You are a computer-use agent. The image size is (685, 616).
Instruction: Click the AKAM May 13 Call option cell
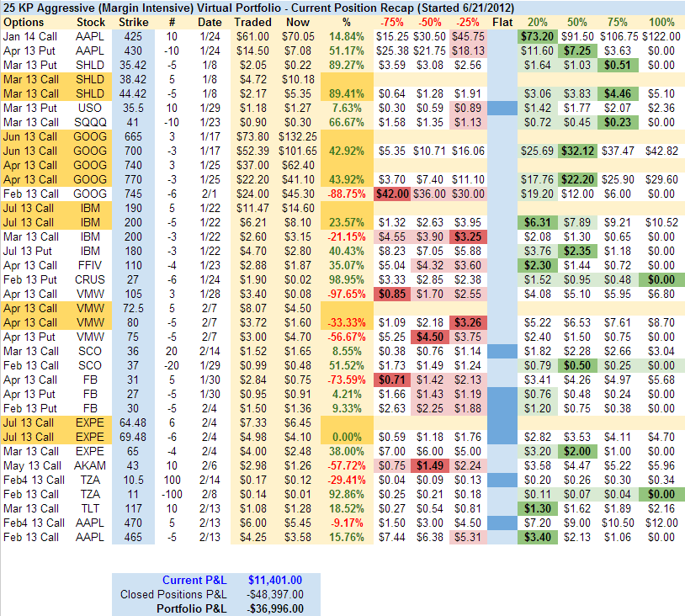pos(34,465)
